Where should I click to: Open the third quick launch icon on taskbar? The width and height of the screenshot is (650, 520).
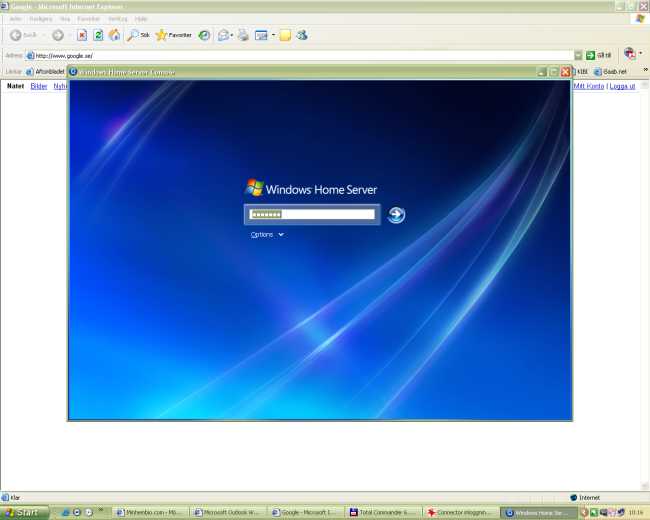[x=88, y=513]
